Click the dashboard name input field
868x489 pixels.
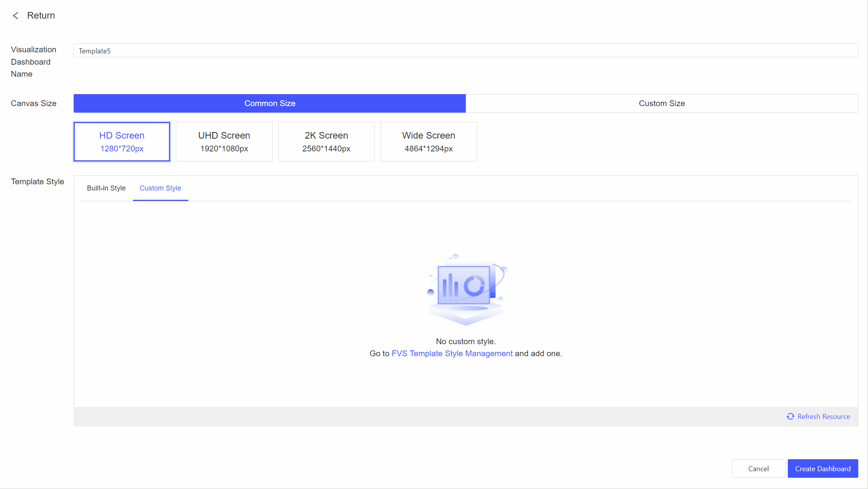pos(466,51)
